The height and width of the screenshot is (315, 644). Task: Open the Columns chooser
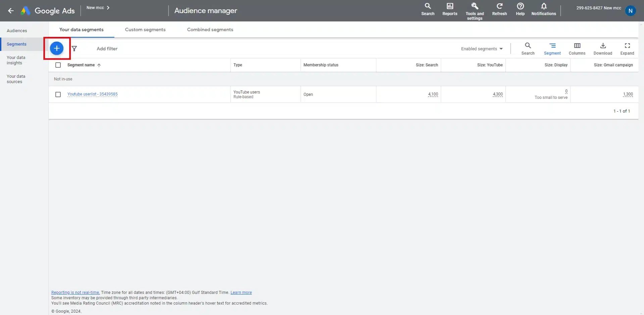577,49
